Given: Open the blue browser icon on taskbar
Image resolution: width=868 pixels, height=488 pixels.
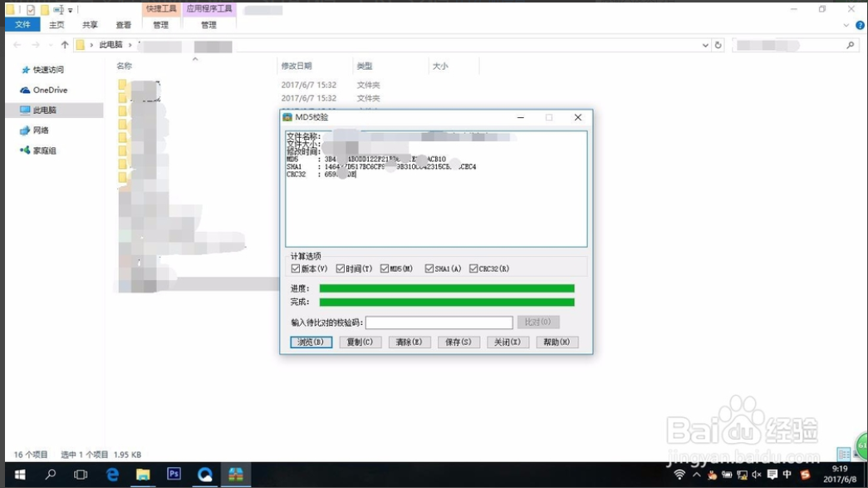Looking at the screenshot, I should (205, 475).
